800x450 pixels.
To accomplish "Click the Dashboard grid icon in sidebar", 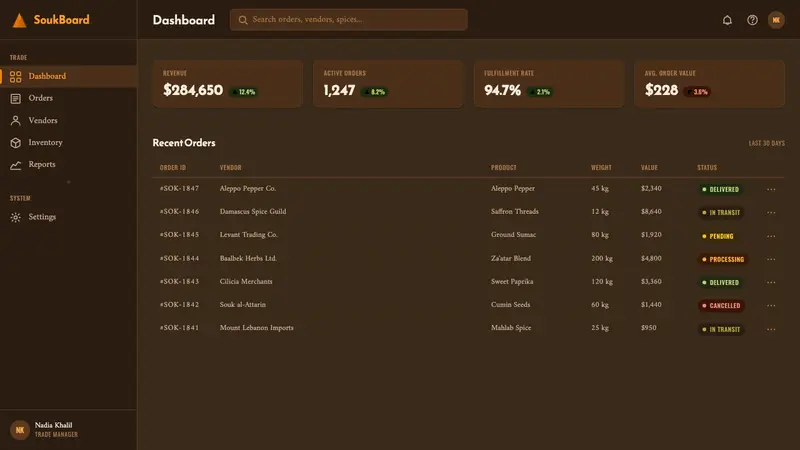I will click(16, 77).
